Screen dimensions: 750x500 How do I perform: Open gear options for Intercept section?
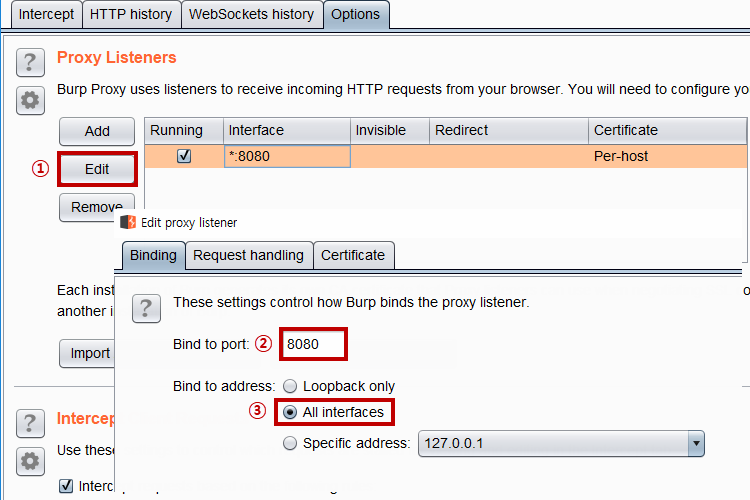(x=30, y=461)
